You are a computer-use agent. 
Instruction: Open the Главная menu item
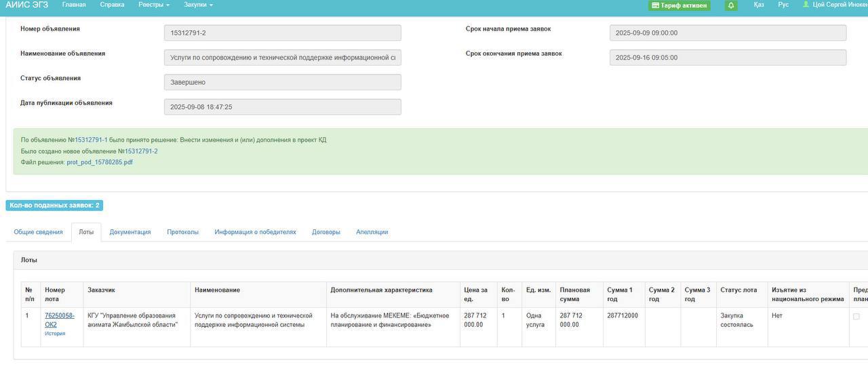(74, 5)
